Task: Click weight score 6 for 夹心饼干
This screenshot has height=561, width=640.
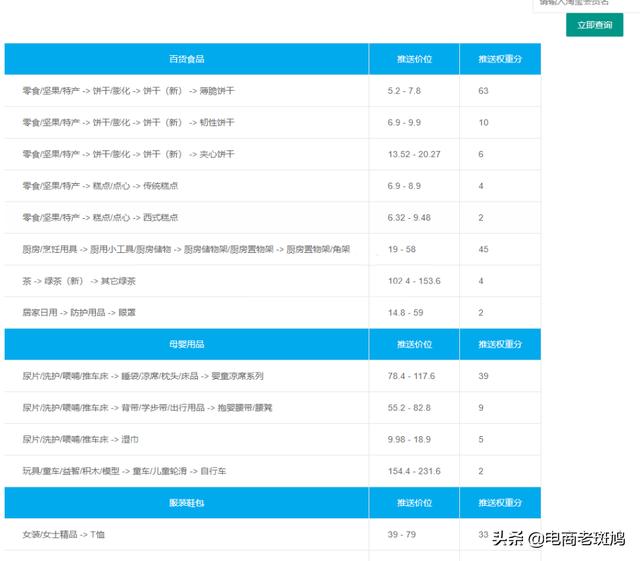Action: (481, 154)
